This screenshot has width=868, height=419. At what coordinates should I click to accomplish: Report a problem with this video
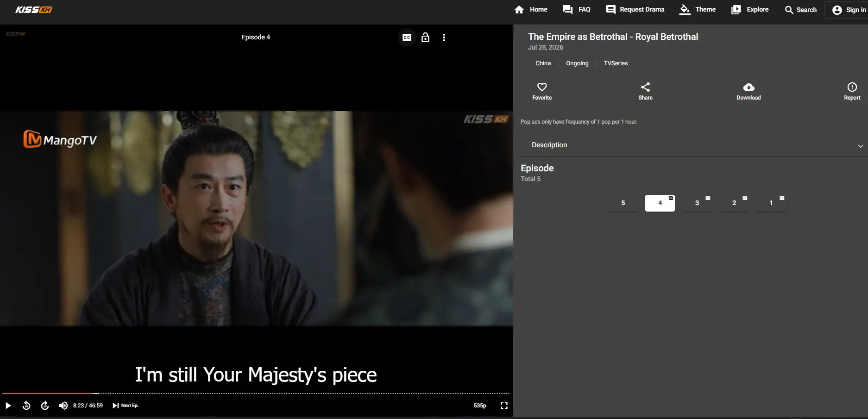click(852, 91)
